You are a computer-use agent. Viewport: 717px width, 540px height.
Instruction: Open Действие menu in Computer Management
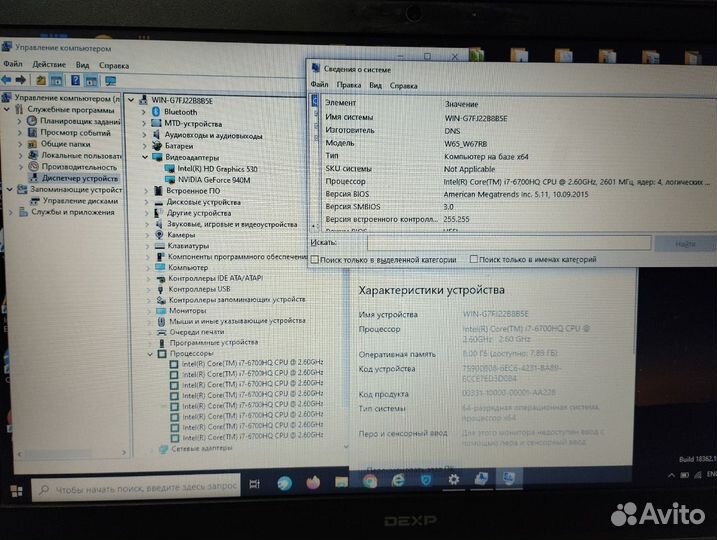49,64
